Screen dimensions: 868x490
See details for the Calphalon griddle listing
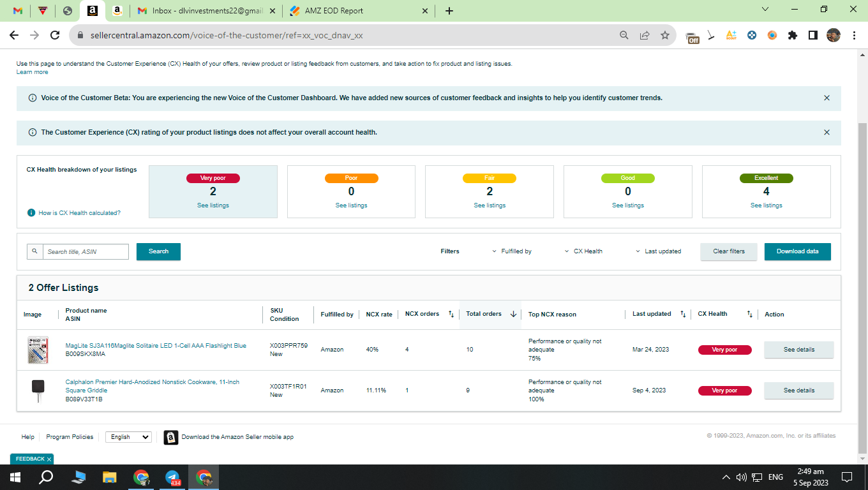799,390
